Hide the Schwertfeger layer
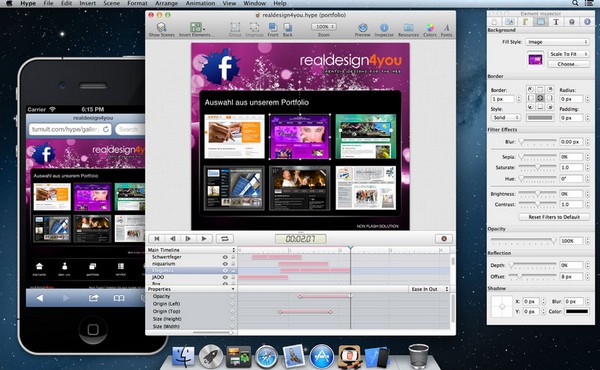The image size is (600, 370). 225,257
